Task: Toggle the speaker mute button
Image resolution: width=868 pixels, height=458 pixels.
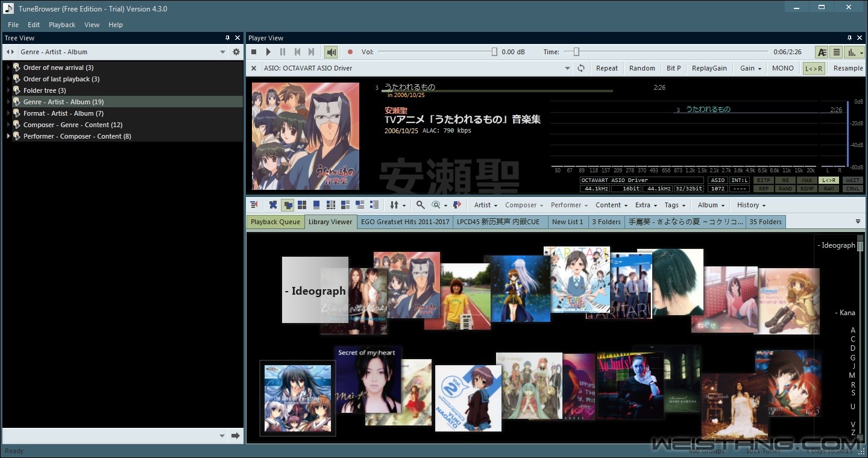Action: [331, 52]
